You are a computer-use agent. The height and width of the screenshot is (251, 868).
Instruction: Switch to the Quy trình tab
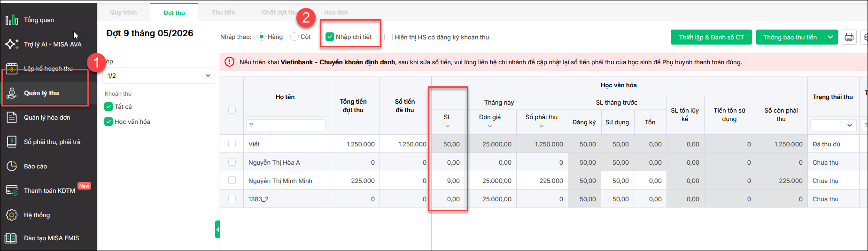pyautogui.click(x=124, y=12)
